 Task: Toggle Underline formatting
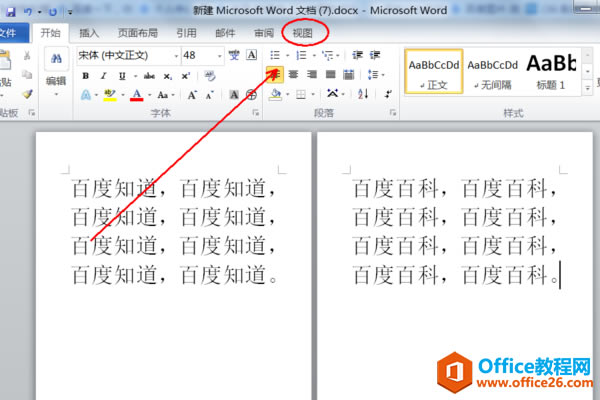point(122,76)
